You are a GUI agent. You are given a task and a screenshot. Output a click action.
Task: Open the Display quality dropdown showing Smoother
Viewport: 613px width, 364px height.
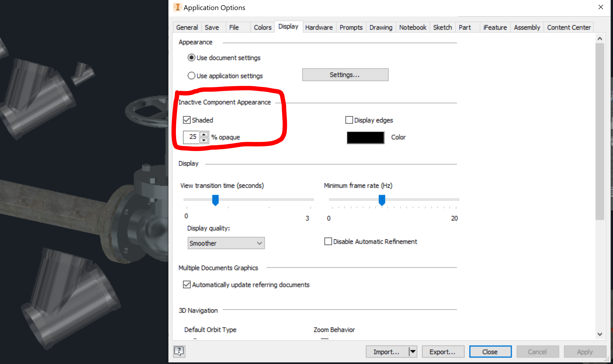(259, 243)
